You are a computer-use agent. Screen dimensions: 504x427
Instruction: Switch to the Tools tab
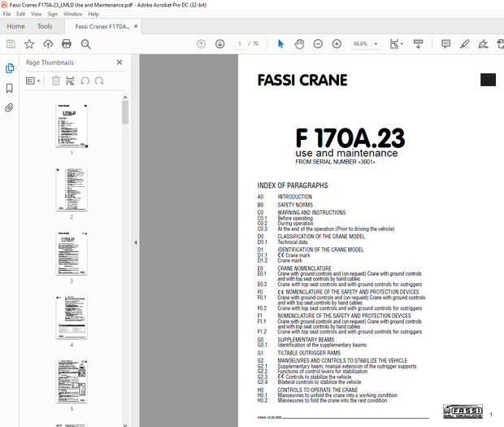pyautogui.click(x=45, y=26)
